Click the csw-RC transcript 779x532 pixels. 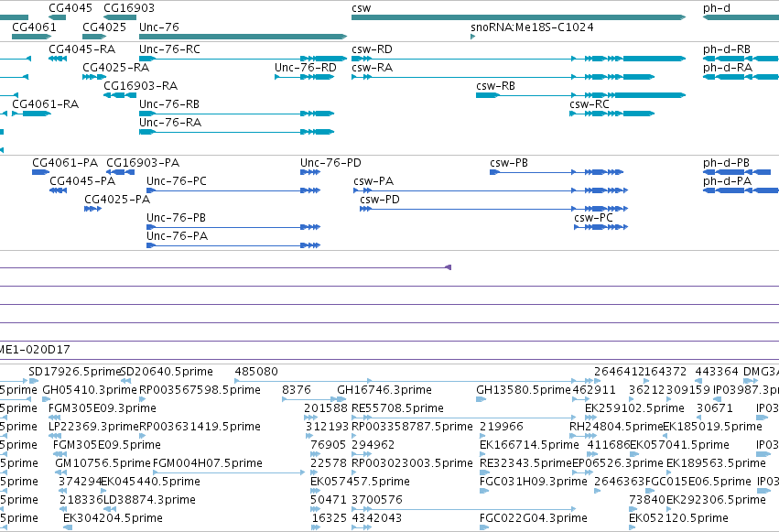(x=612, y=114)
